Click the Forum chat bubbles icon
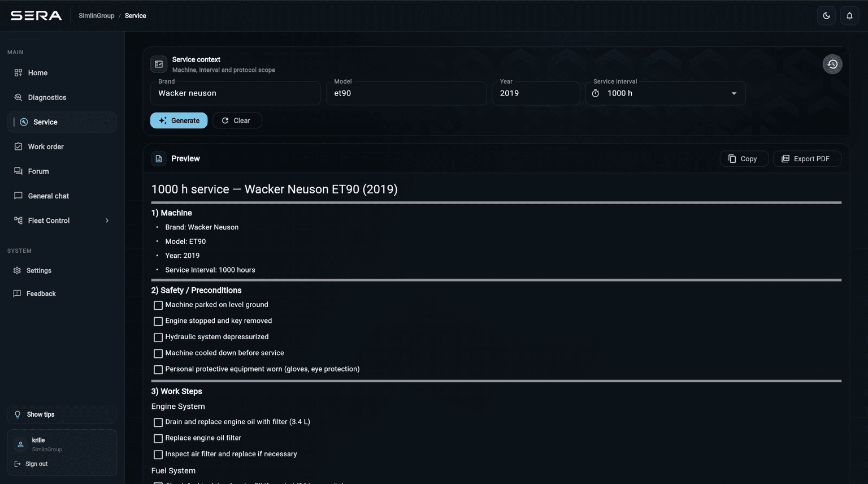Viewport: 868px width, 484px height. click(x=18, y=171)
